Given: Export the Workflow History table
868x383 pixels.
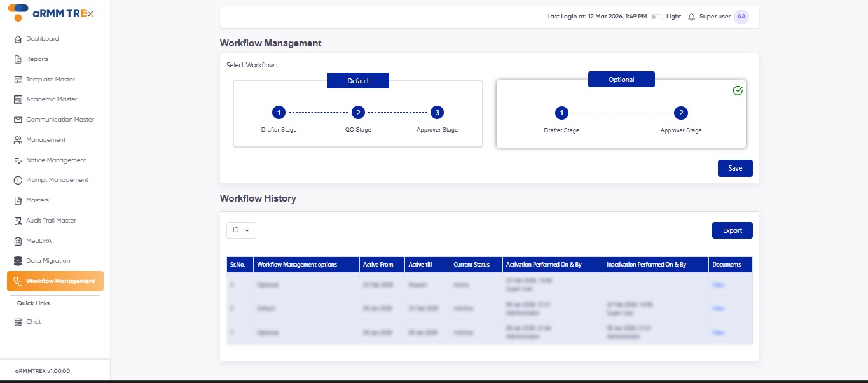Looking at the screenshot, I should (732, 230).
